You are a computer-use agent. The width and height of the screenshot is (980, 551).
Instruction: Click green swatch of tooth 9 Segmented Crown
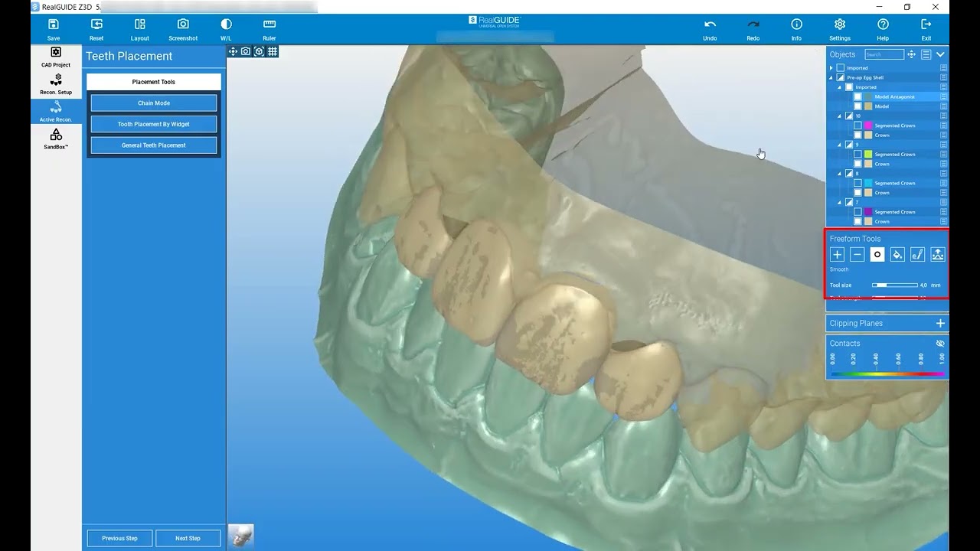[x=868, y=155]
